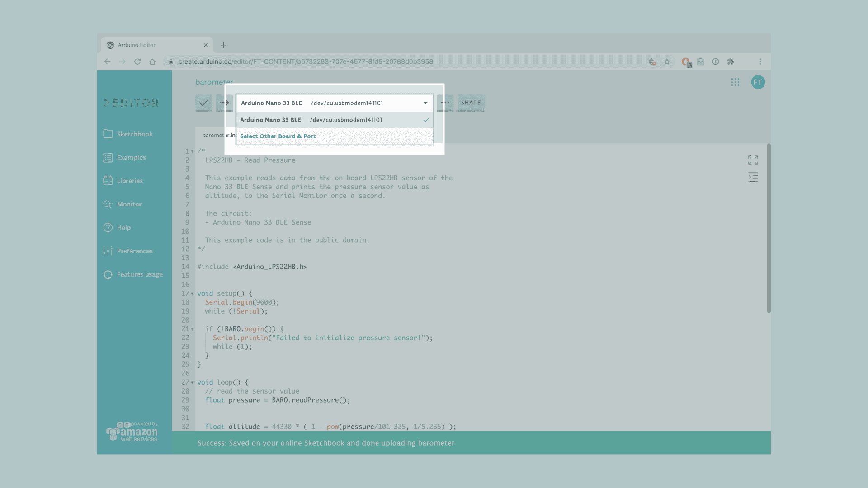Collapse the loop function fold on line 27
Screen dimensions: 868x488
click(193, 383)
